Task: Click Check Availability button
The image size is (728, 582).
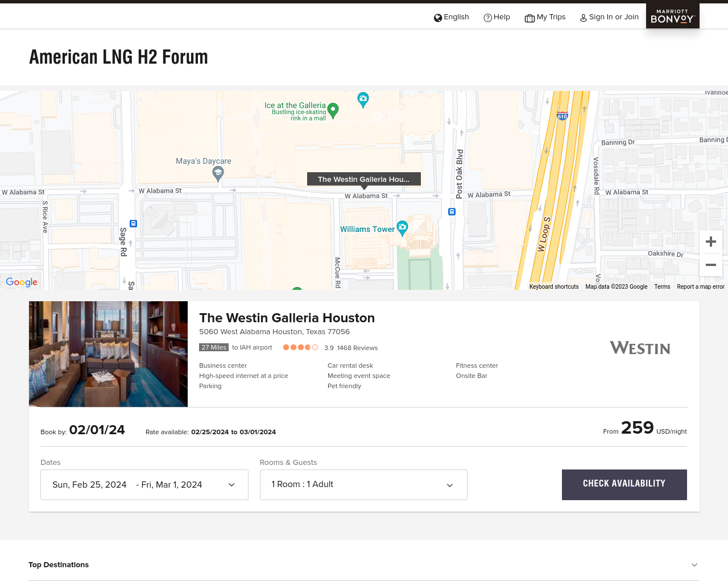Action: pos(624,485)
